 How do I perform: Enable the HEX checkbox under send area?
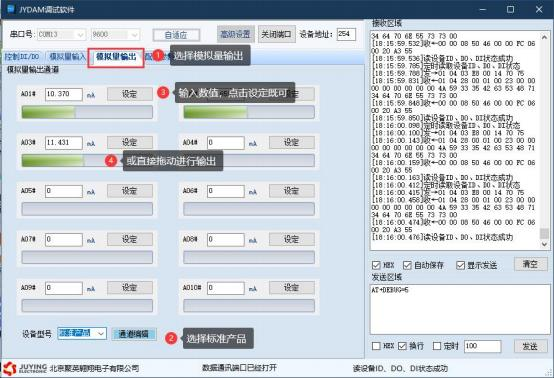pos(376,346)
